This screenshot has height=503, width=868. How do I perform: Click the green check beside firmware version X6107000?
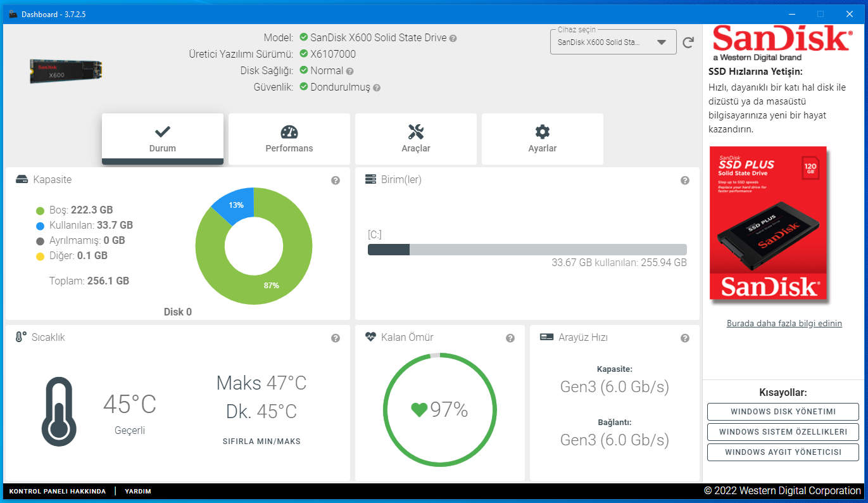click(304, 54)
